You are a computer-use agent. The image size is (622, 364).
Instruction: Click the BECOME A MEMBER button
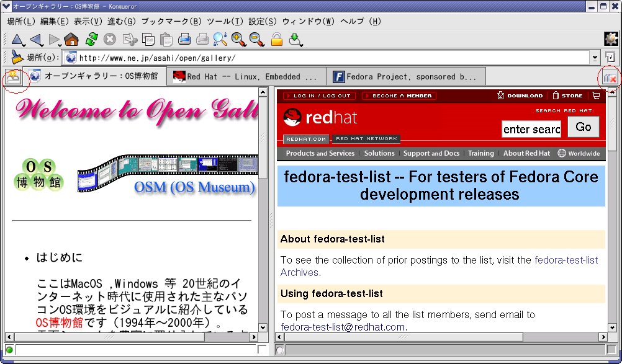point(399,95)
